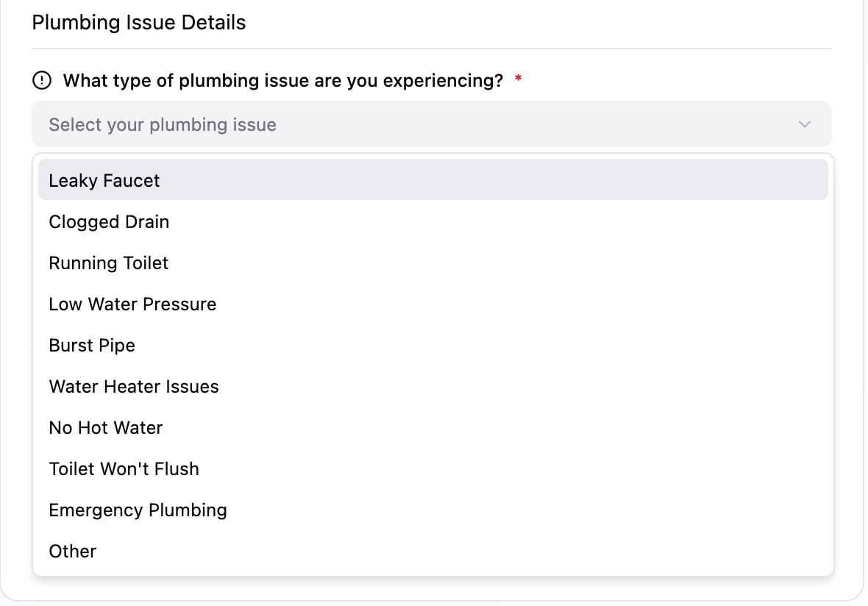
Task: Select Other at the bottom of the list
Action: click(x=72, y=551)
